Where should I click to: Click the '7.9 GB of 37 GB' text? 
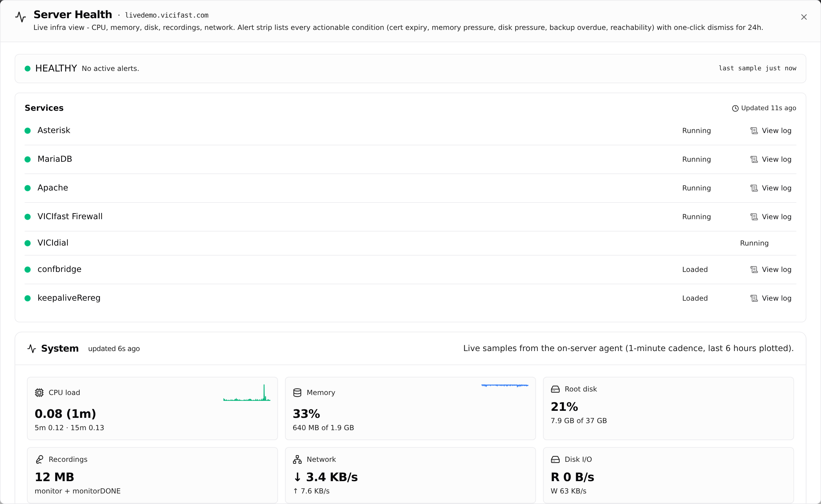pyautogui.click(x=579, y=421)
